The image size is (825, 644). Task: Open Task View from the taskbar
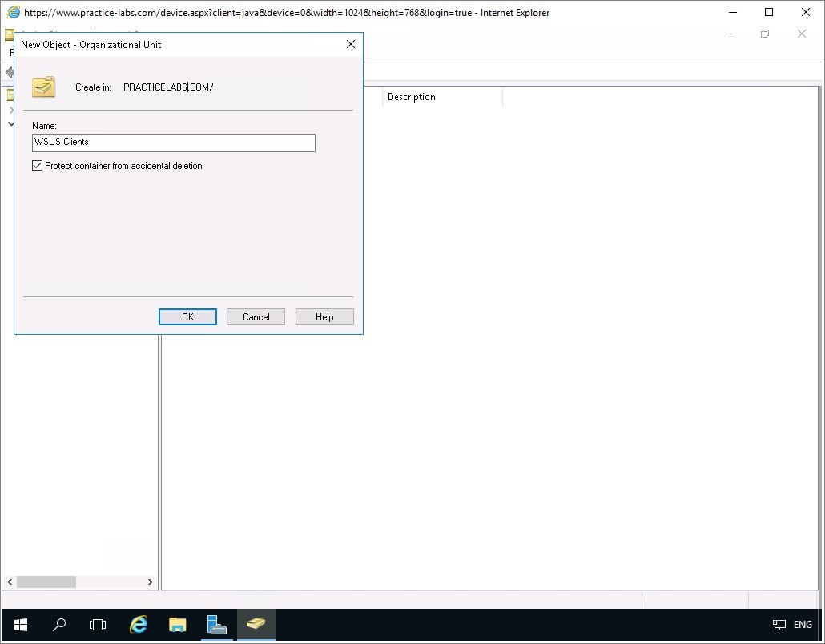(98, 625)
